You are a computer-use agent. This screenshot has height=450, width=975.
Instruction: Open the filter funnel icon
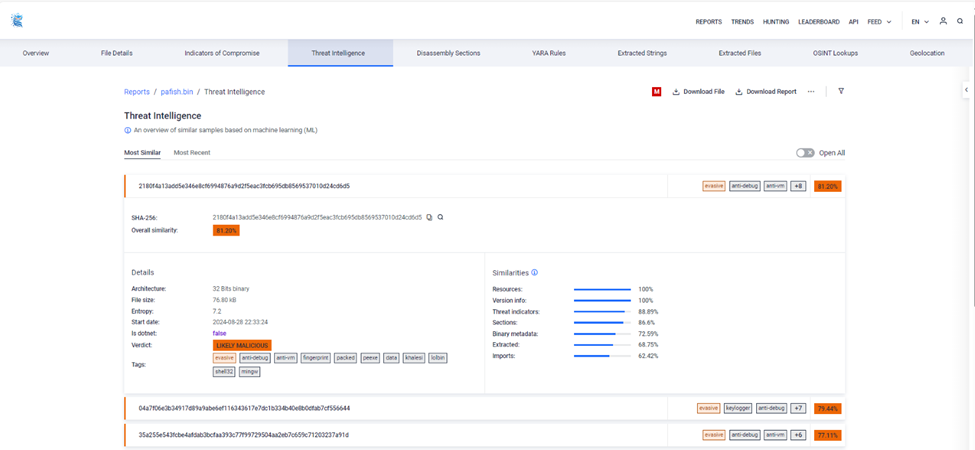841,91
